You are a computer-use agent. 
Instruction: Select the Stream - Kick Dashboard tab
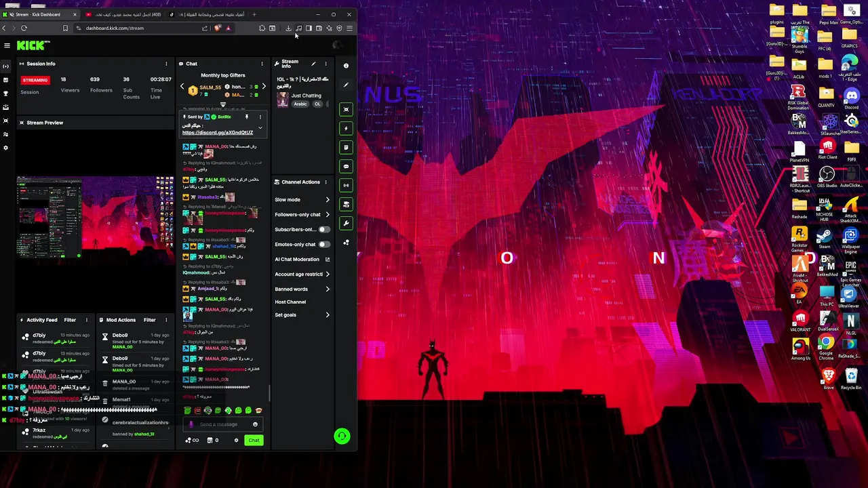41,14
